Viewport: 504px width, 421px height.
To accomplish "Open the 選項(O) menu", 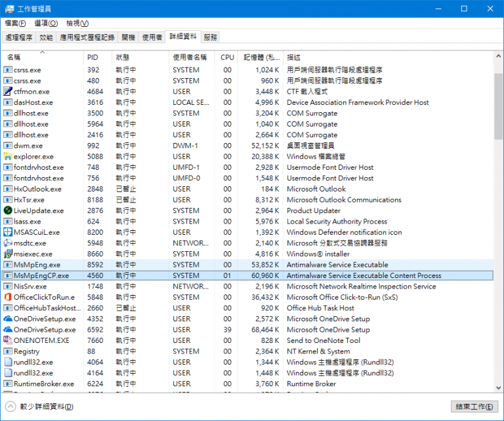I will pos(46,23).
